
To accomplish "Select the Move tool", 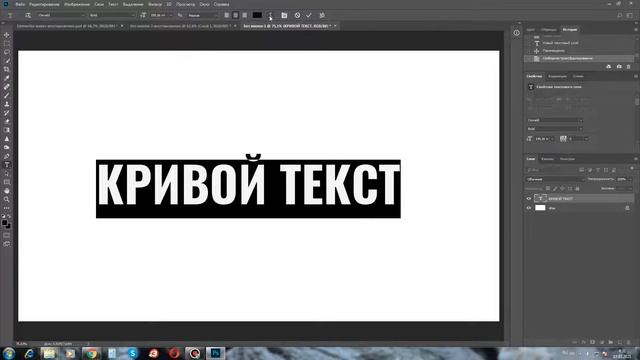I will tap(7, 35).
